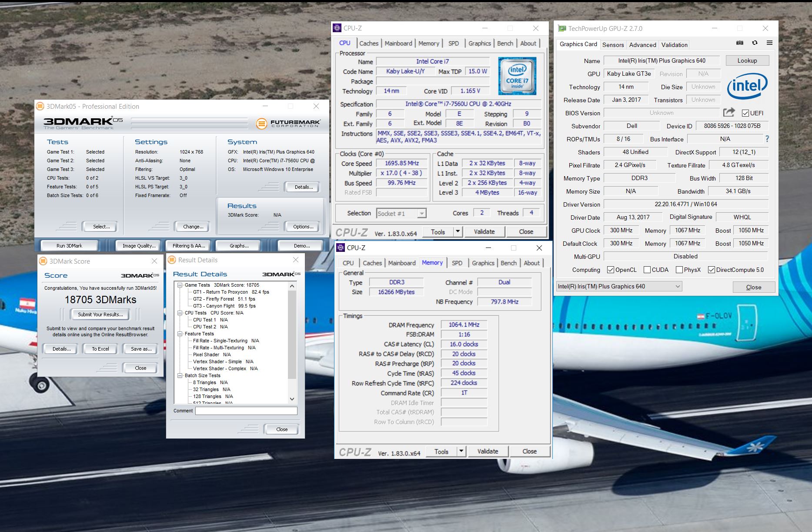Click Filtering & AA button
Image resolution: width=812 pixels, height=532 pixels.
pyautogui.click(x=189, y=246)
